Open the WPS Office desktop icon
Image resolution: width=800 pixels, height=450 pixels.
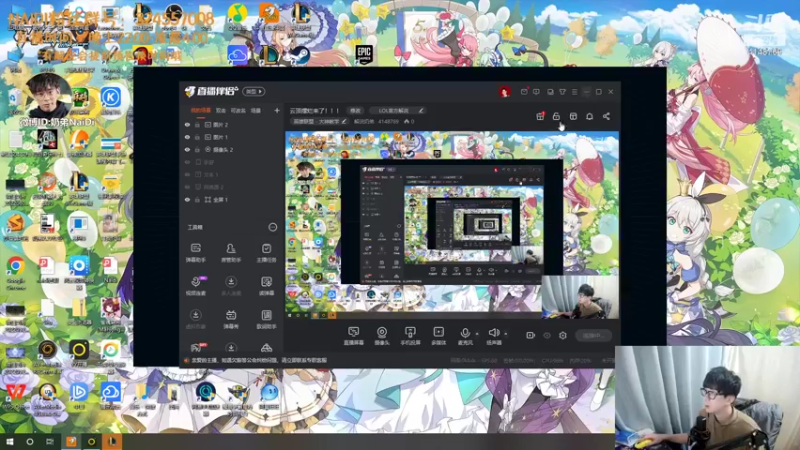click(x=15, y=395)
